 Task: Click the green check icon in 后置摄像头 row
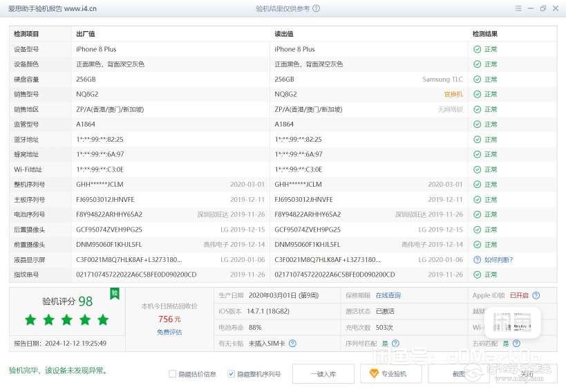click(x=478, y=230)
